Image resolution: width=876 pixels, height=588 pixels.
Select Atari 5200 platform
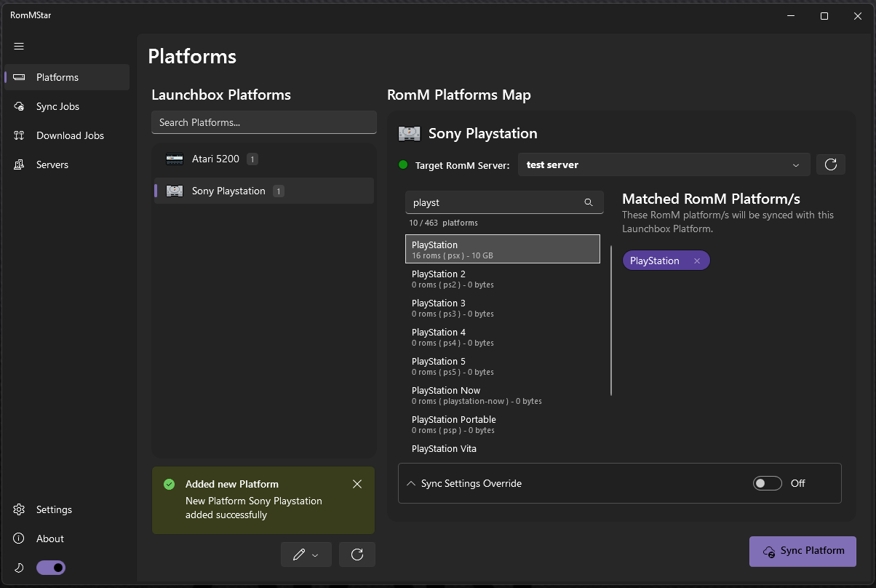click(264, 159)
